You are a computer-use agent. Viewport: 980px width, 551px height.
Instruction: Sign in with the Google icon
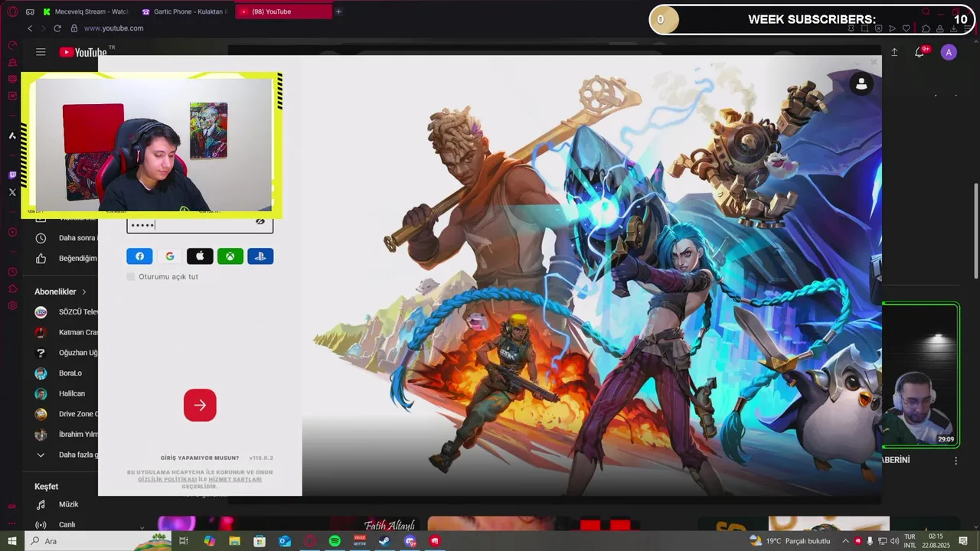170,256
